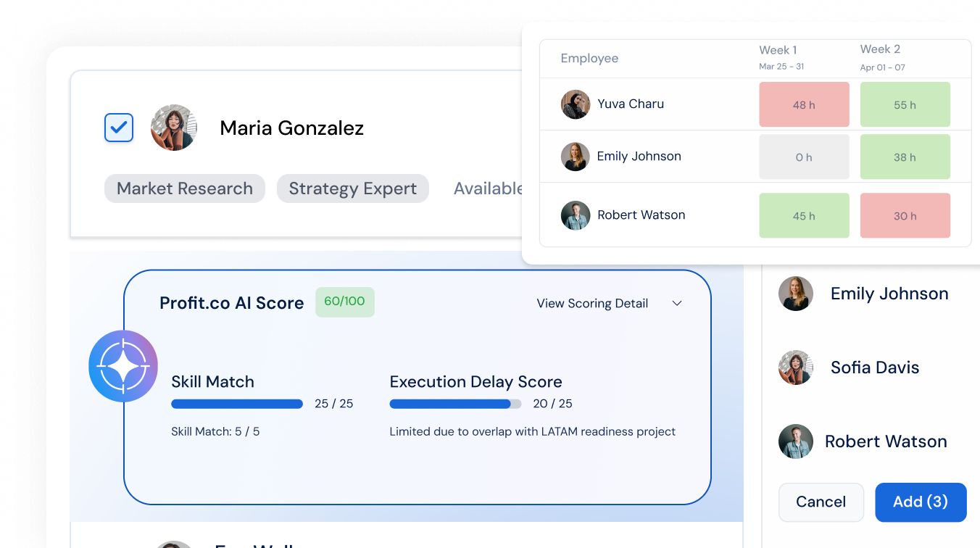This screenshot has height=548, width=980.
Task: Click Emily Johnson's avatar in selected list
Action: point(796,294)
